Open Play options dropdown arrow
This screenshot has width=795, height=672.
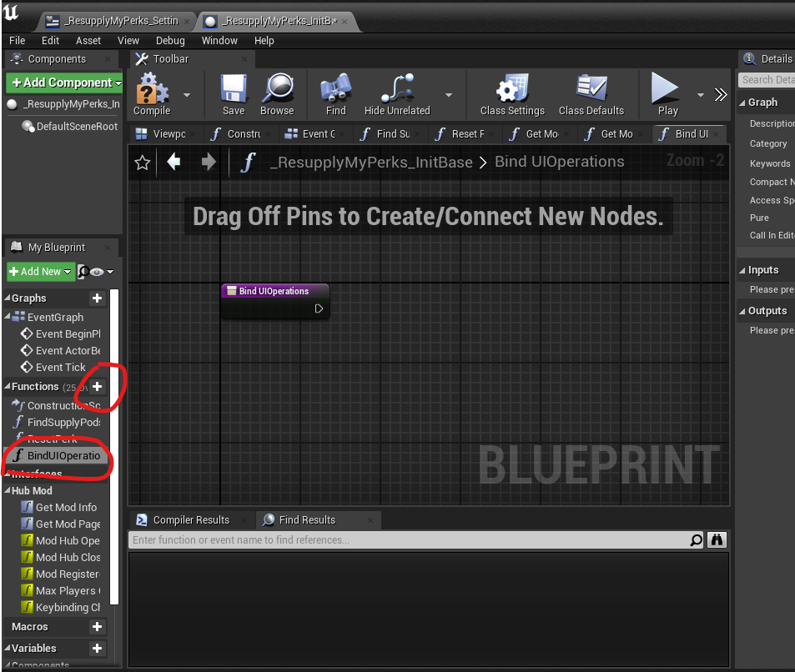point(701,95)
